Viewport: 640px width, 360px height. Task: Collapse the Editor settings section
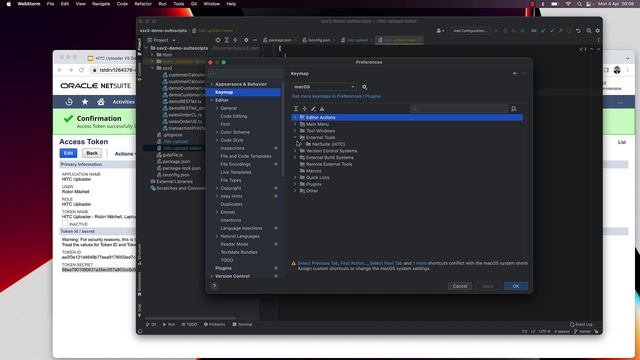point(212,100)
